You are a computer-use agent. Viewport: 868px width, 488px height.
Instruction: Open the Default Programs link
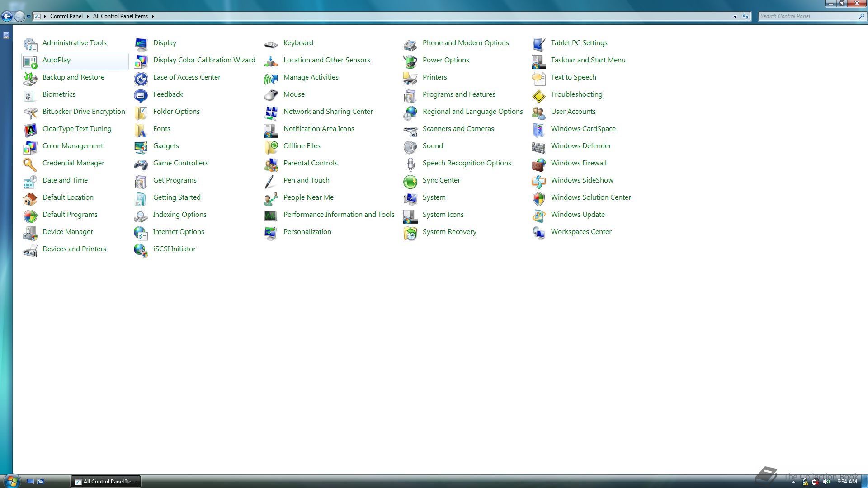coord(70,214)
